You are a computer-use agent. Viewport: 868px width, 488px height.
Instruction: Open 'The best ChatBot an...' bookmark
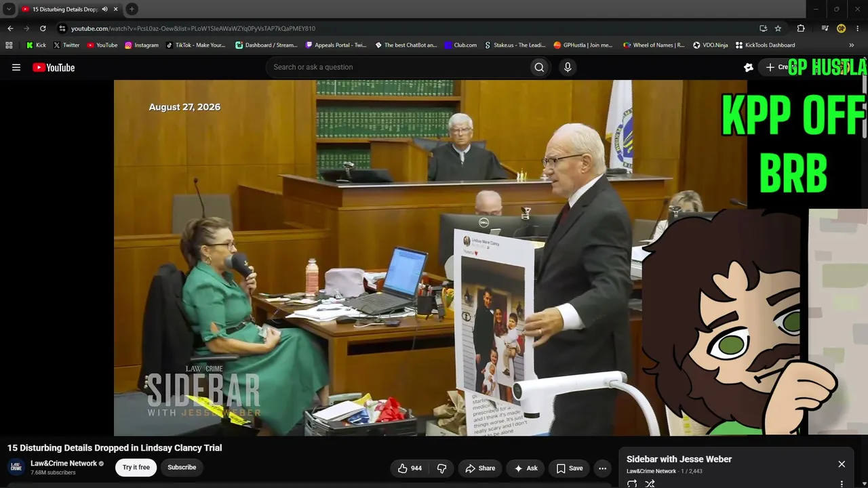[406, 45]
